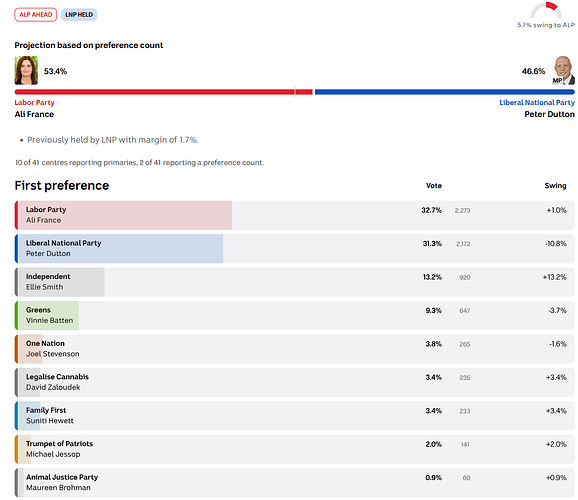The width and height of the screenshot is (578, 500).
Task: Select the Independent Ellie Smith row
Action: 295,282
